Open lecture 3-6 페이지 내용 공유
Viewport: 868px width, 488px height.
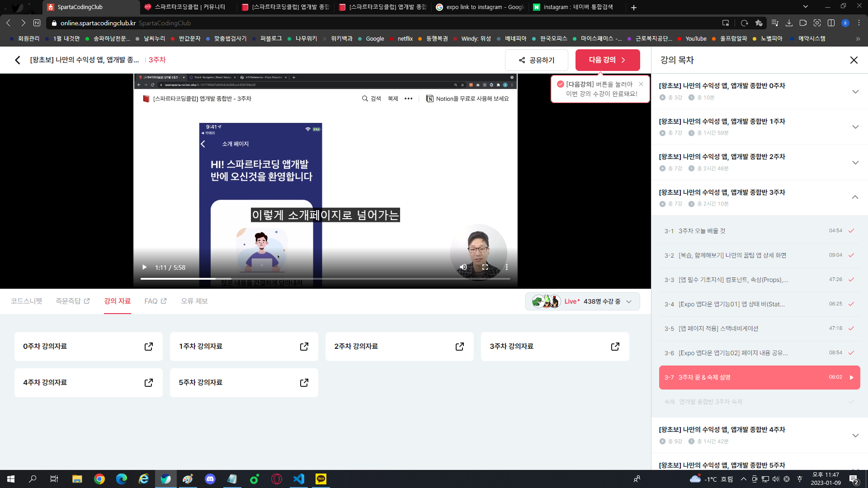[x=759, y=353]
